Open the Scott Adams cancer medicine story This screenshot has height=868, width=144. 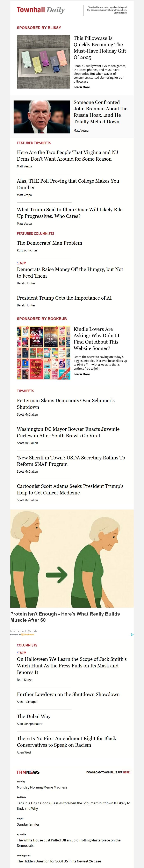[70, 489]
